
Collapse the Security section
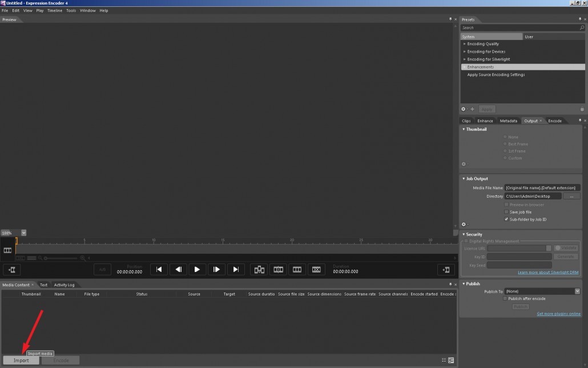click(464, 234)
